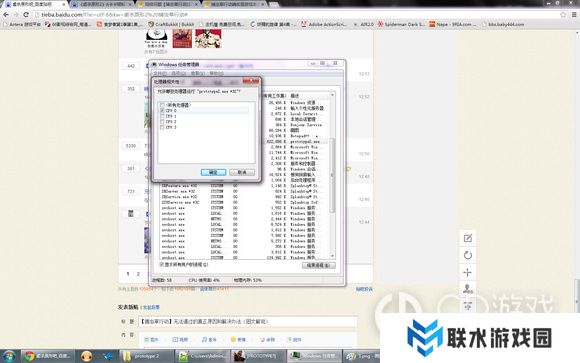Open the Spiderman Dark S... bookmark
580x363 pixels.
[401, 24]
